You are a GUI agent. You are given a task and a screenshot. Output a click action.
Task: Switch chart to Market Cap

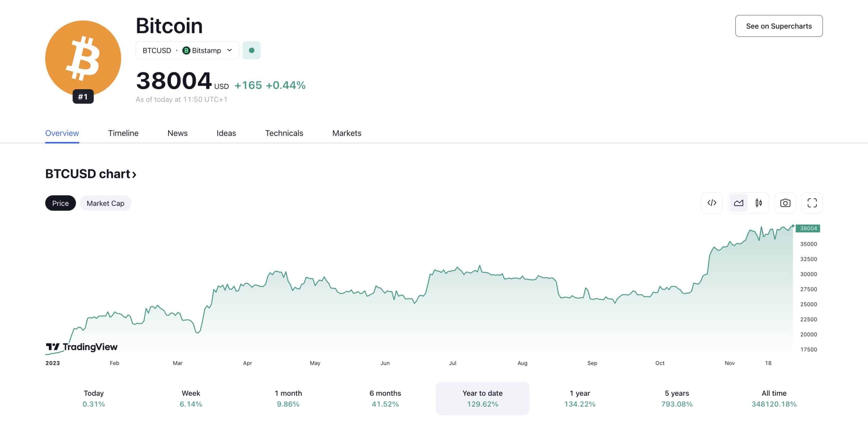click(x=105, y=203)
